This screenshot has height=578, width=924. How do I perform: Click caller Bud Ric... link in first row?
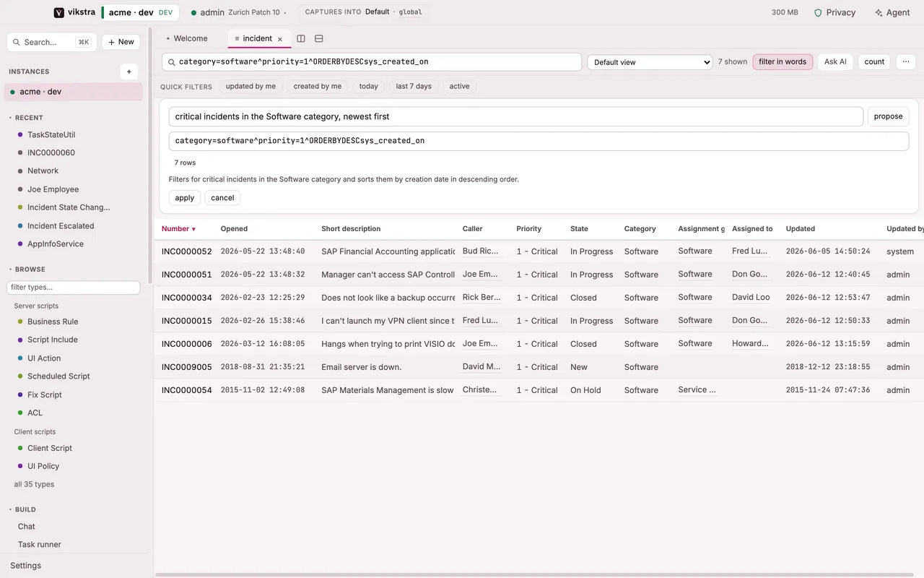click(x=481, y=251)
